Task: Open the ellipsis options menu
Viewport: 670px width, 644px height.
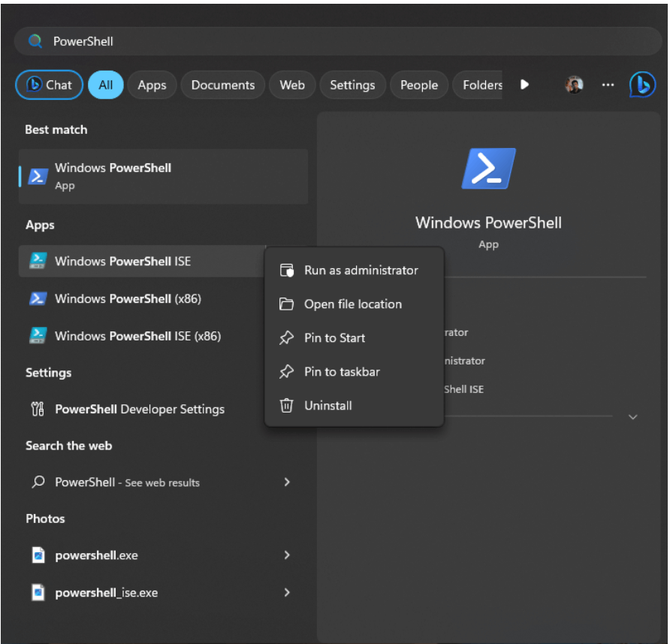Action: [x=608, y=84]
